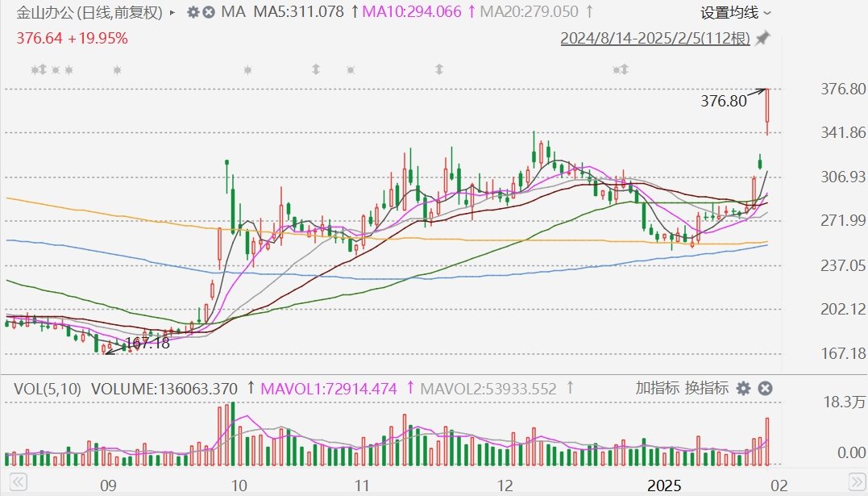Click 换指标 to switch indicator
Screen dimensions: 868x496
coord(707,389)
